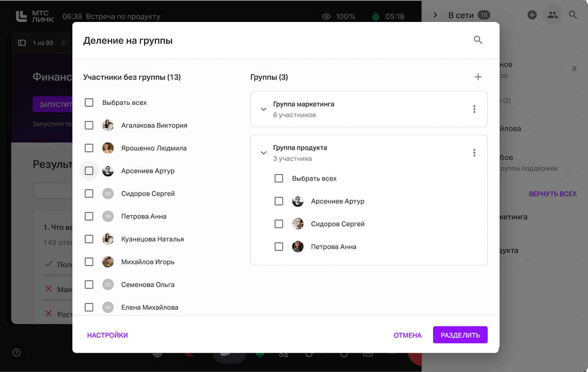
Task: Check Петрова Анна in Группа продукта
Action: tap(279, 247)
